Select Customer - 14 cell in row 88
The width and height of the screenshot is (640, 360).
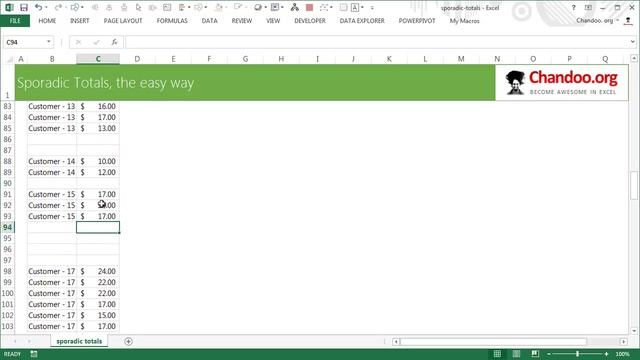click(x=52, y=161)
